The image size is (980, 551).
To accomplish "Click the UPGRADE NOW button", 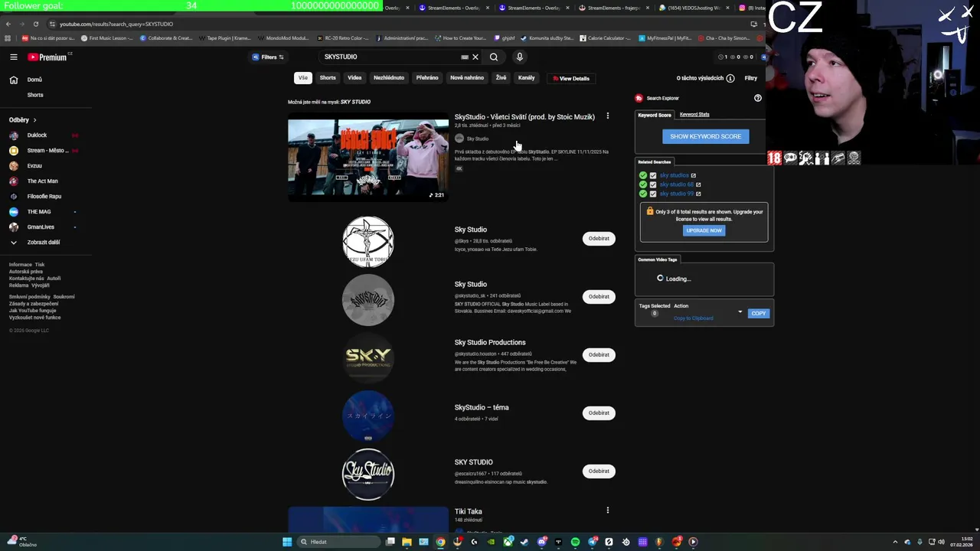I will point(704,230).
